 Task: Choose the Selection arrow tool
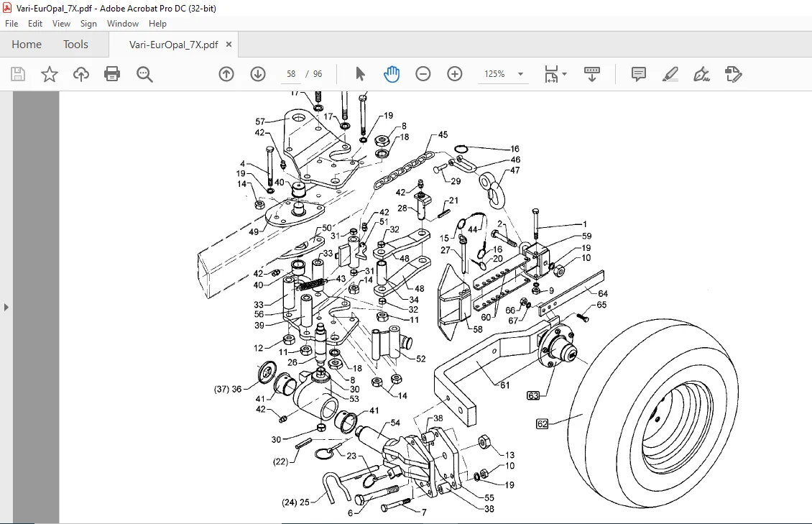[x=361, y=74]
